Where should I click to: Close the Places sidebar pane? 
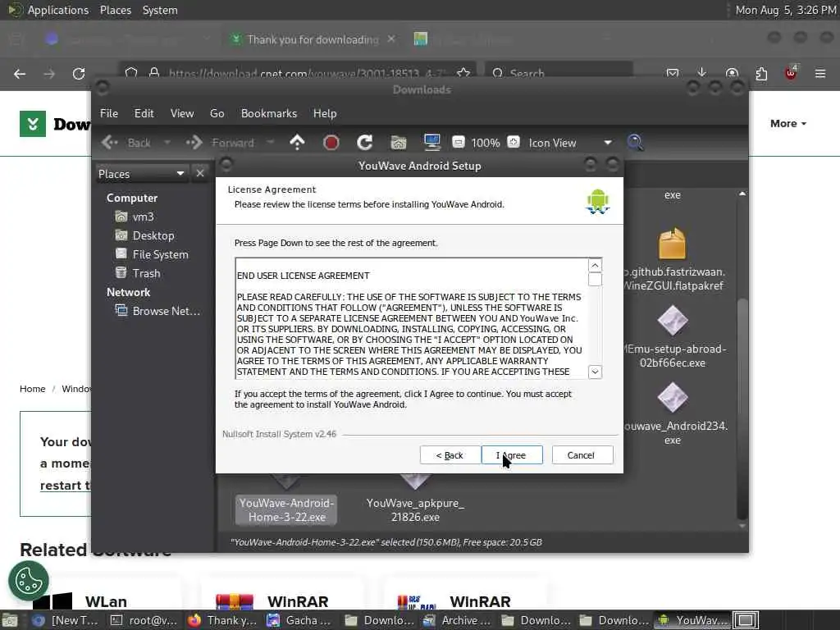click(x=200, y=174)
